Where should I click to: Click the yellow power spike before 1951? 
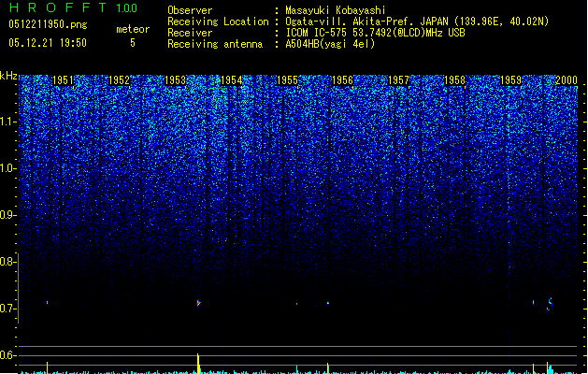click(48, 367)
